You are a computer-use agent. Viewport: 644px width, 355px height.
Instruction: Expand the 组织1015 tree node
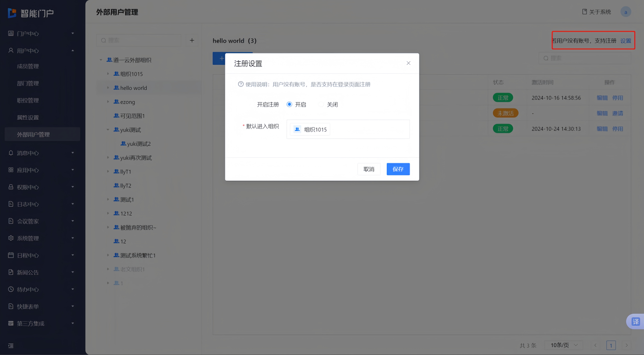click(x=108, y=74)
